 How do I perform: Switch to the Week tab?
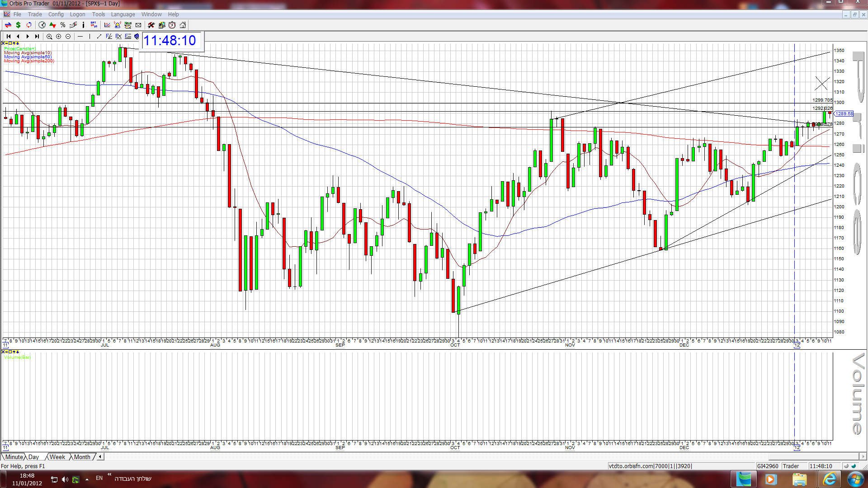[57, 457]
